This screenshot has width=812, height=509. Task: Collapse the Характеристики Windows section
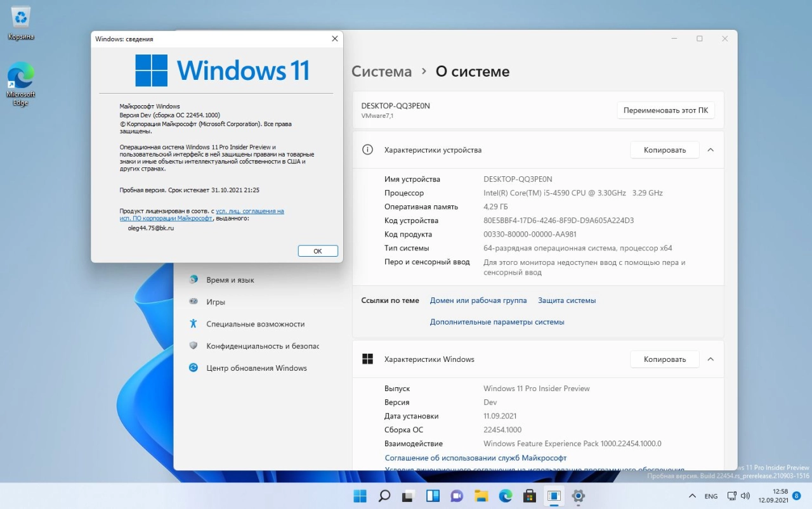tap(710, 359)
